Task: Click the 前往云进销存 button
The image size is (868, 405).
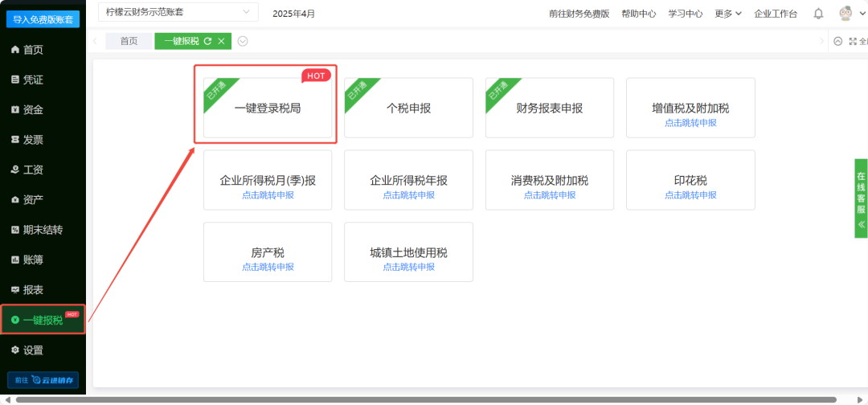Action: point(43,380)
